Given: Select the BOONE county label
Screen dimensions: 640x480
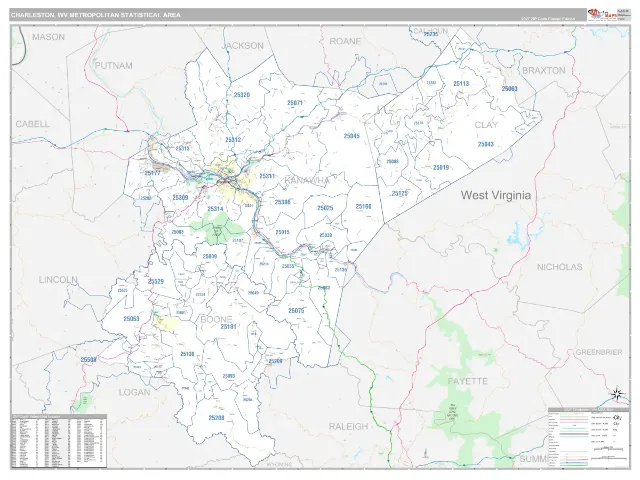Looking at the screenshot, I should 216,319.
